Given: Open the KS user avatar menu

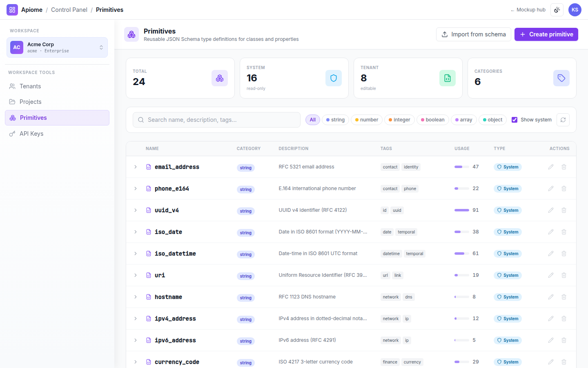Looking at the screenshot, I should [575, 10].
